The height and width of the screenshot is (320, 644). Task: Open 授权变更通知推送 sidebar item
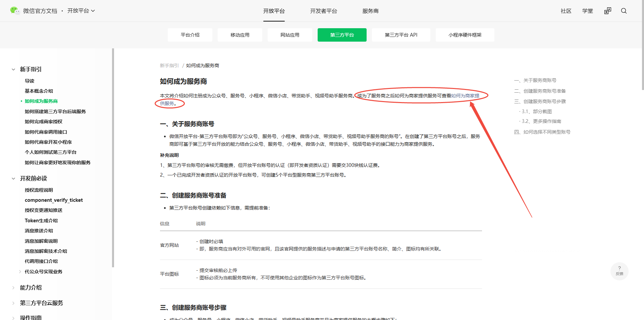click(44, 210)
